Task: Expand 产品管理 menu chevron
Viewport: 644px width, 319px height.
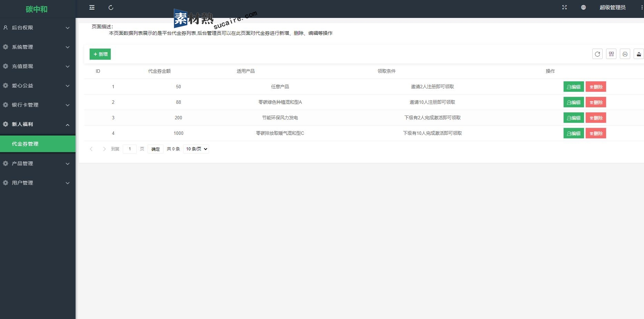Action: 68,164
